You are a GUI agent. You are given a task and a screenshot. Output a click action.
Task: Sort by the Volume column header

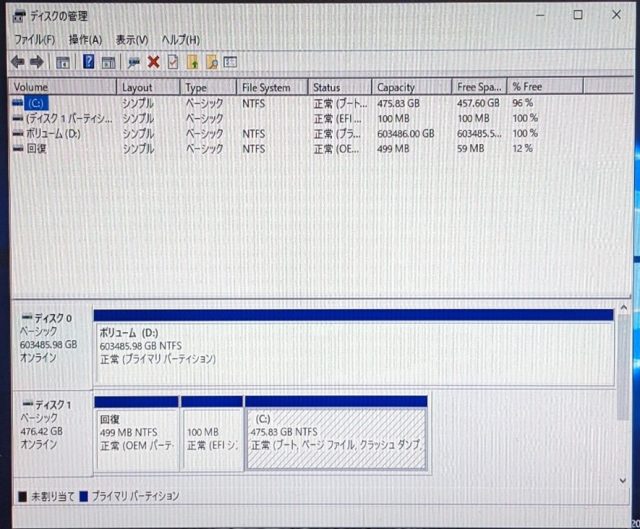(60, 87)
